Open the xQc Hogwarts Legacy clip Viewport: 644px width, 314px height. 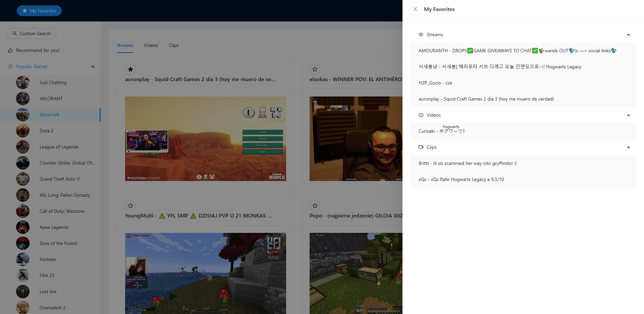point(523,179)
